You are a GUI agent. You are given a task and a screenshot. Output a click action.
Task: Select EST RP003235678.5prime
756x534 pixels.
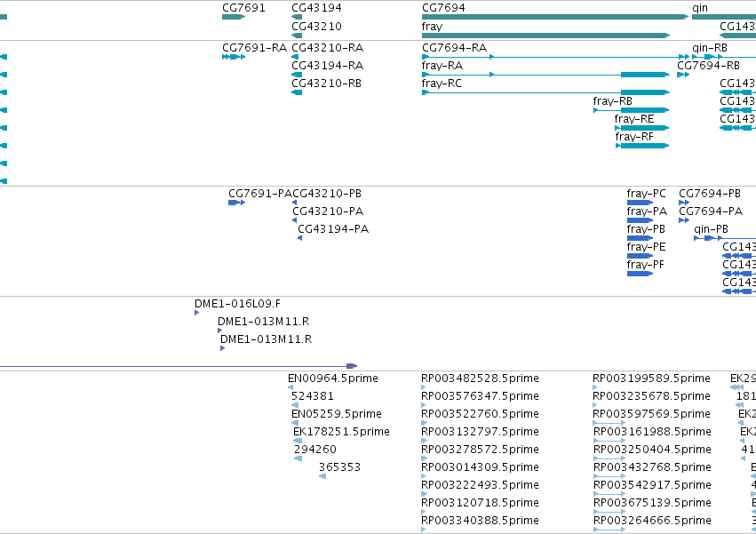pyautogui.click(x=595, y=405)
